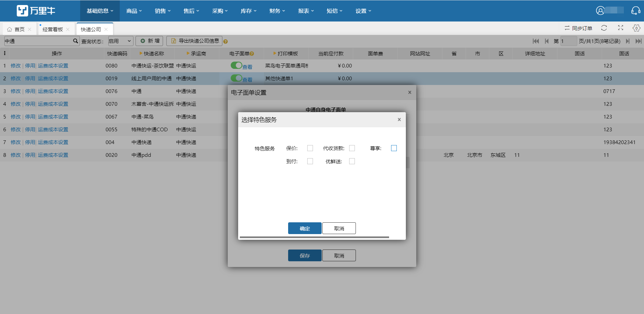
Task: Check the 代收货款 checkbox
Action: coord(352,148)
